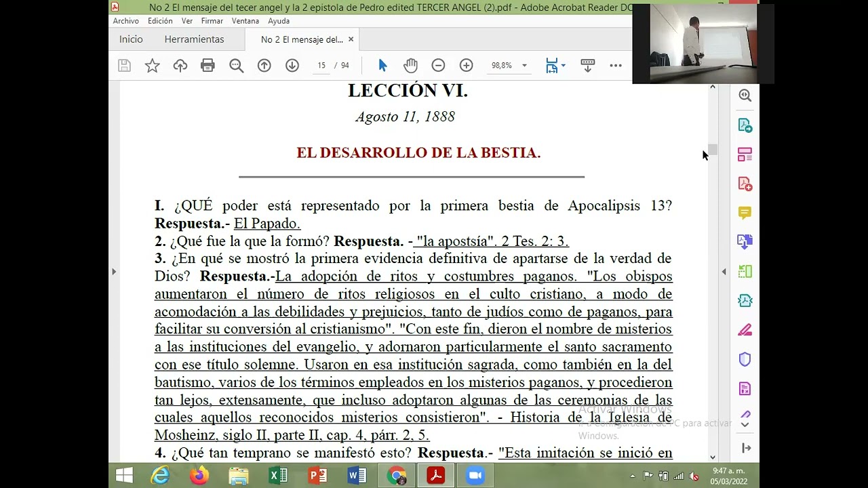Open the Firmar menu
868x488 pixels.
point(212,21)
